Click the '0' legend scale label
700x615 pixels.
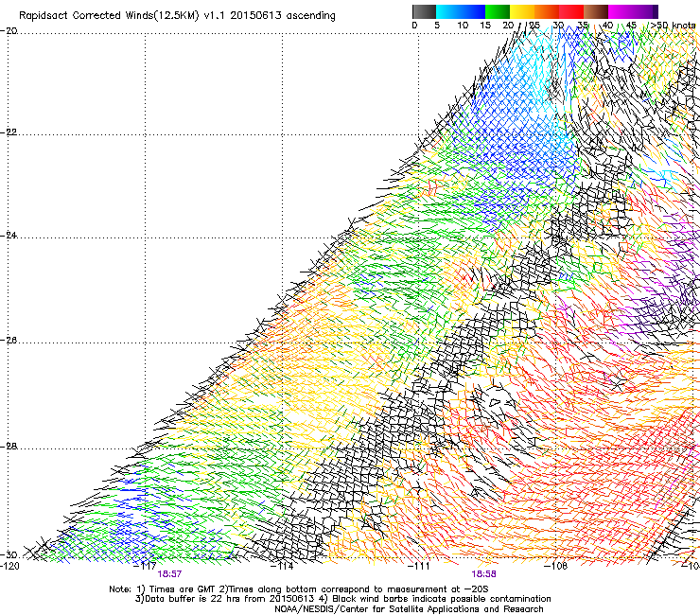pyautogui.click(x=414, y=26)
